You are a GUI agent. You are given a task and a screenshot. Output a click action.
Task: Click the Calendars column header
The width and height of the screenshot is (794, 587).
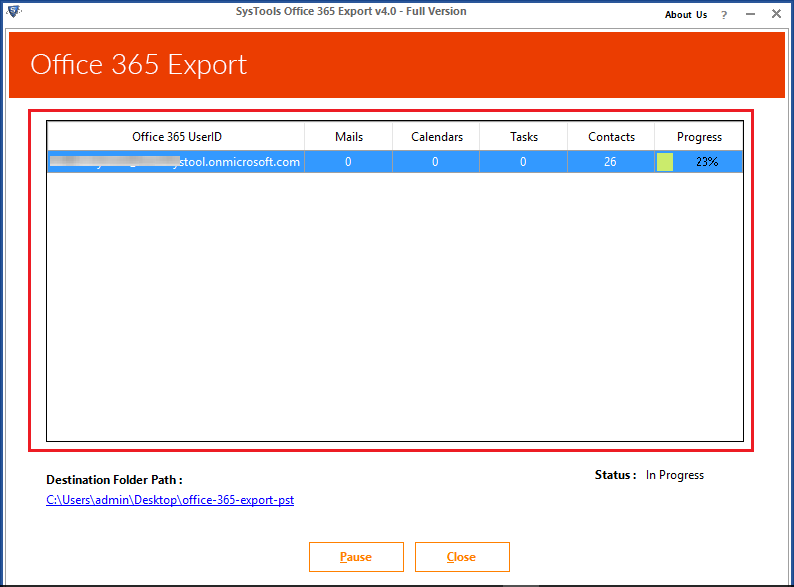click(436, 137)
